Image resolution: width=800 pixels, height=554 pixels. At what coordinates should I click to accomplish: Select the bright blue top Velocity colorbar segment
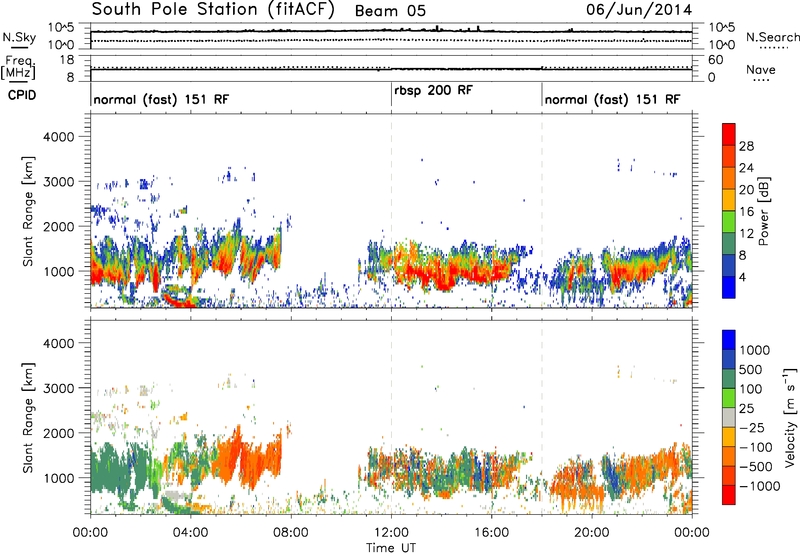click(729, 340)
